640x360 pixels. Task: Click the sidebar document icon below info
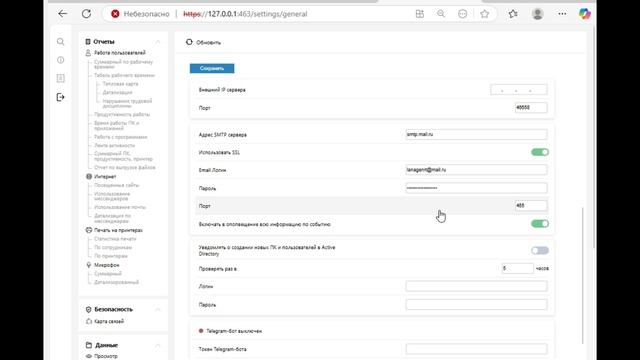tap(60, 78)
